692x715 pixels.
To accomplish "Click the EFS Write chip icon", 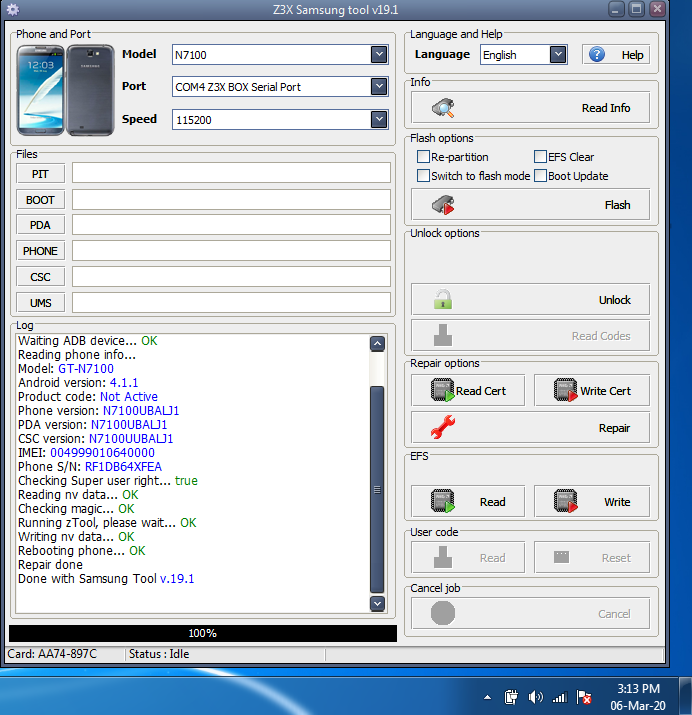I will 566,501.
